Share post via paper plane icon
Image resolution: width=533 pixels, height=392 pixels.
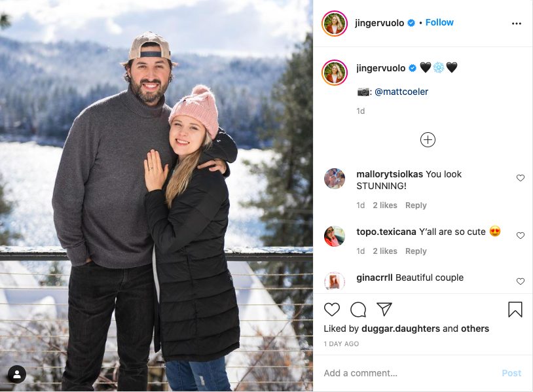[x=384, y=310]
